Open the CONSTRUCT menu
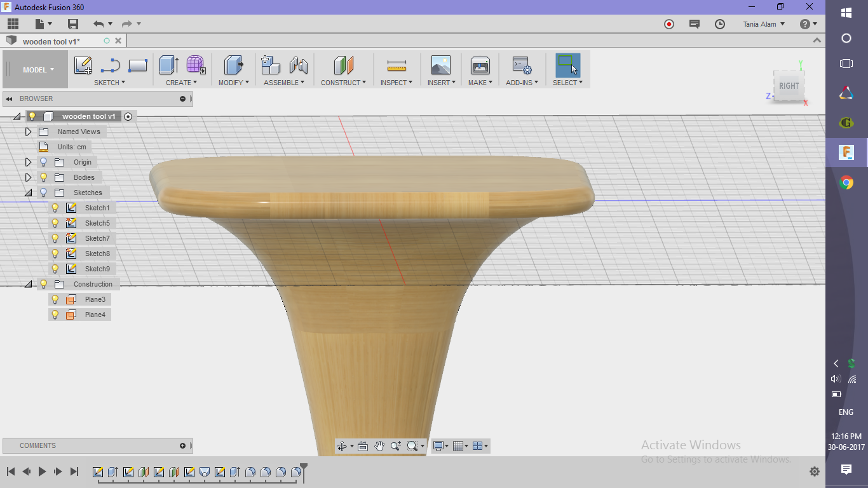Viewport: 868px width, 488px height. (343, 83)
